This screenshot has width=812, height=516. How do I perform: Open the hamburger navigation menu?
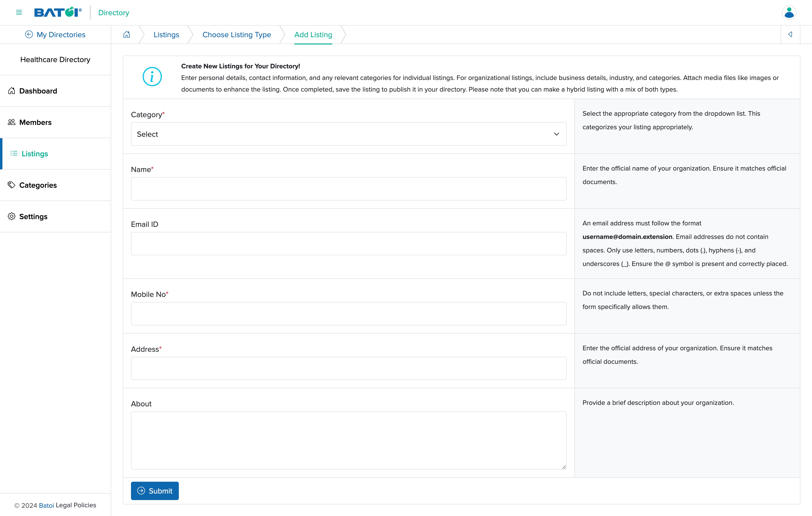pyautogui.click(x=19, y=13)
